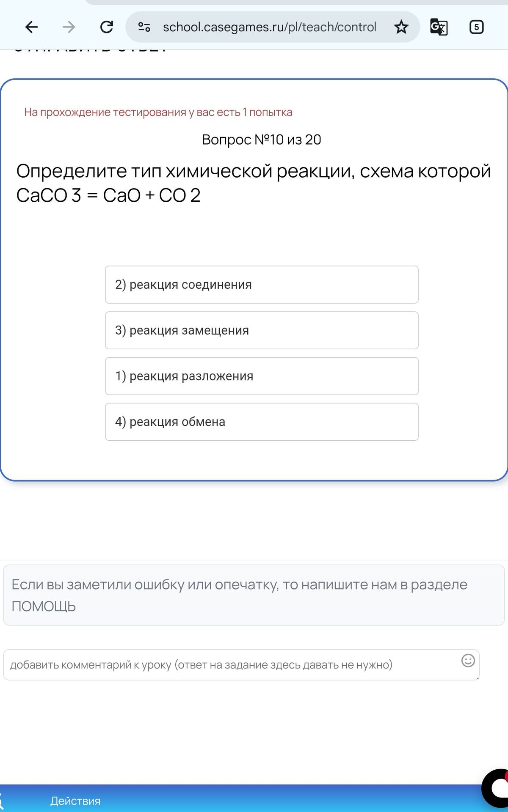Click the "Вопрос №10 из 20" label
This screenshot has height=812, width=508.
click(x=262, y=140)
